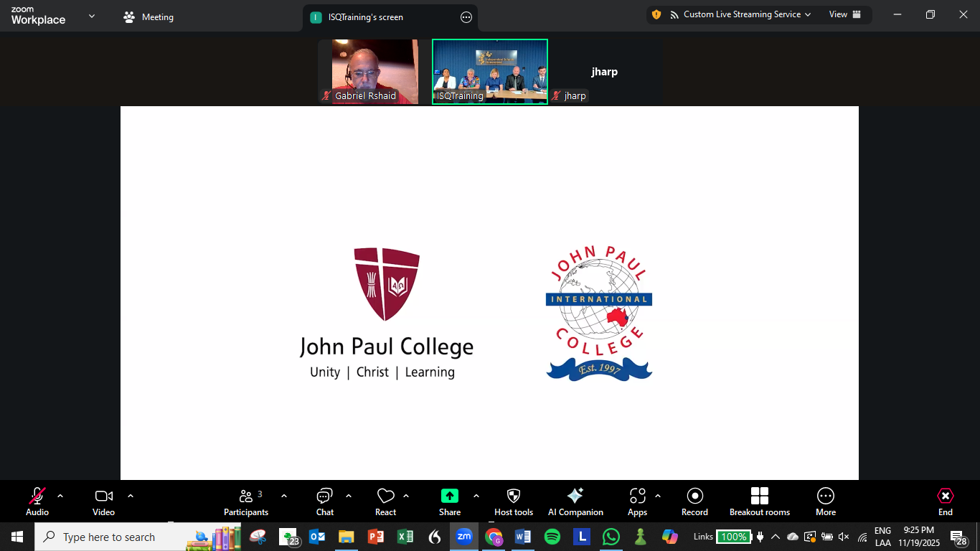980x551 pixels.
Task: Click the encryption shield icon
Action: pos(656,14)
